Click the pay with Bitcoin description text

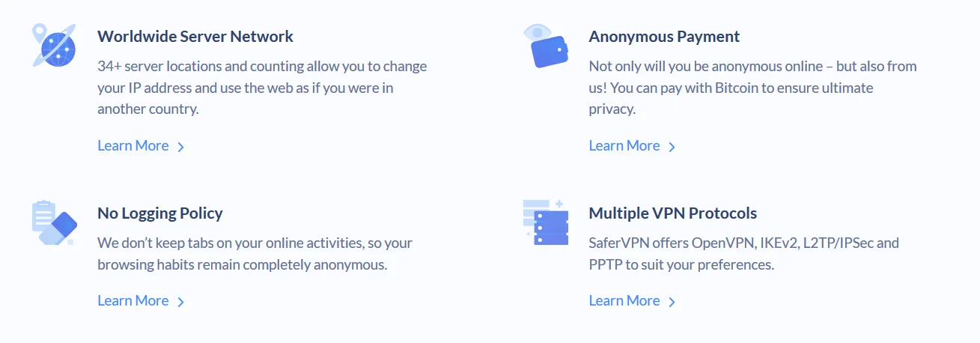coord(753,88)
